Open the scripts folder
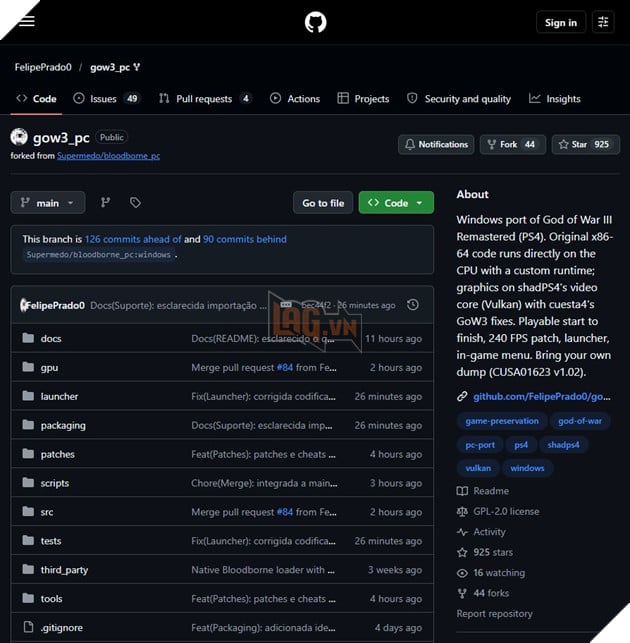 55,483
